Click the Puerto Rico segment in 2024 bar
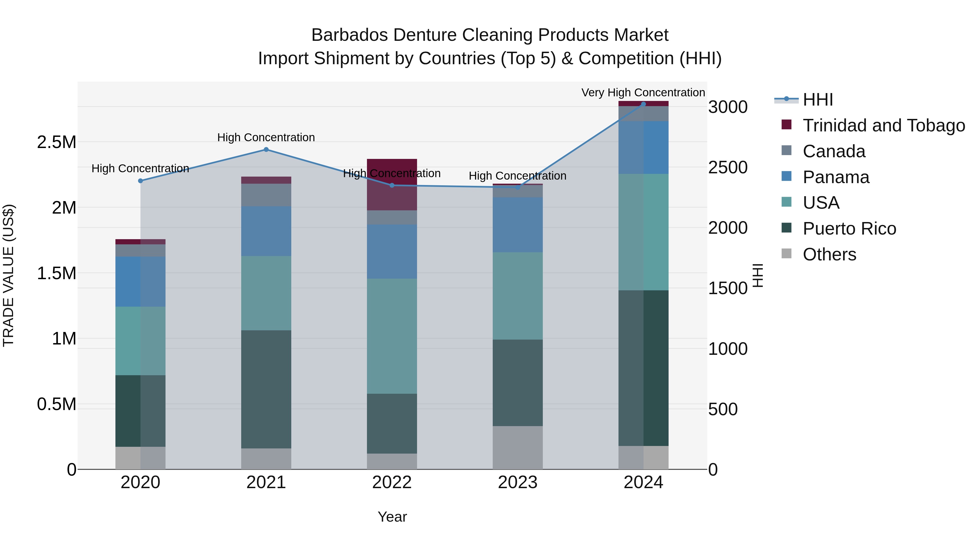 tap(643, 368)
